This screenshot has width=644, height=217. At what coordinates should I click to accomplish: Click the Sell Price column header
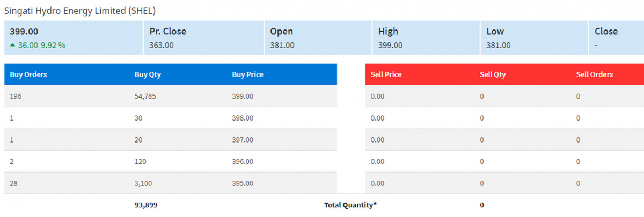tap(386, 74)
